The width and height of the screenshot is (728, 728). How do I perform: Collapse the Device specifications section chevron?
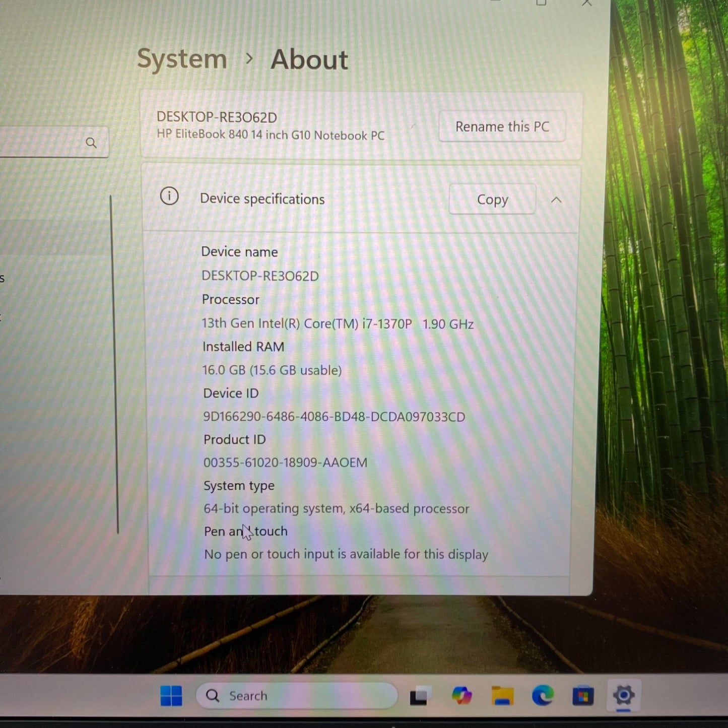pos(556,200)
